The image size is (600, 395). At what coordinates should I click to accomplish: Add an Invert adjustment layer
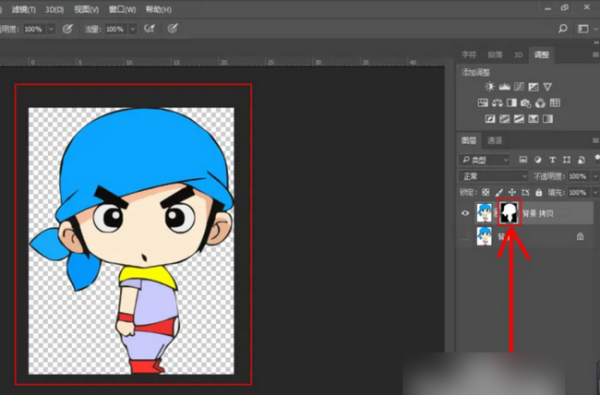[490, 119]
